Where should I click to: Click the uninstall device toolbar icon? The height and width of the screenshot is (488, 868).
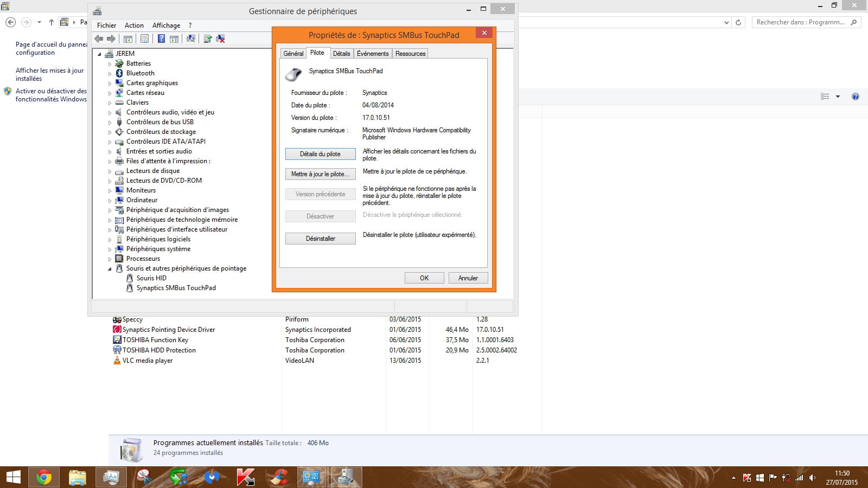[220, 38]
